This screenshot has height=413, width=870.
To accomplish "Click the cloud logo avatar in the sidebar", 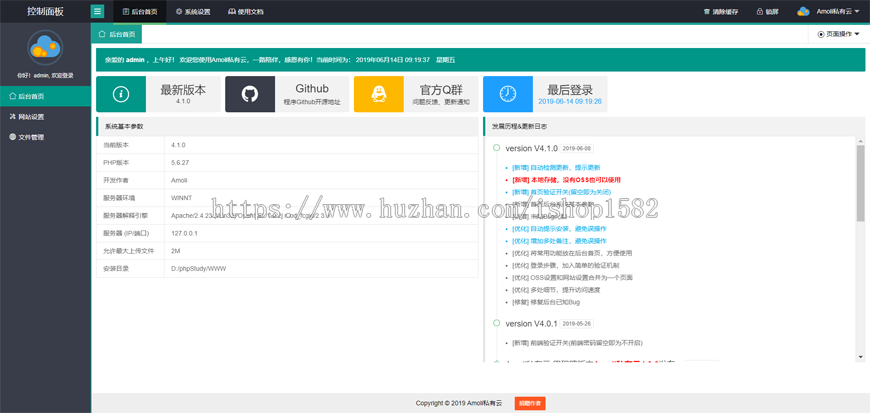I will coord(45,47).
